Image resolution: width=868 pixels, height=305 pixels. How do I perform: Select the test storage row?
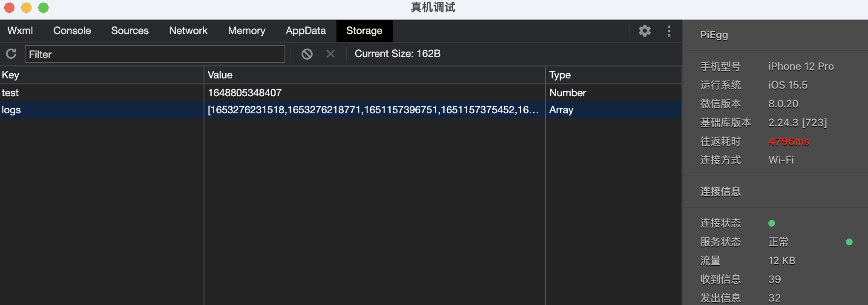tap(341, 93)
